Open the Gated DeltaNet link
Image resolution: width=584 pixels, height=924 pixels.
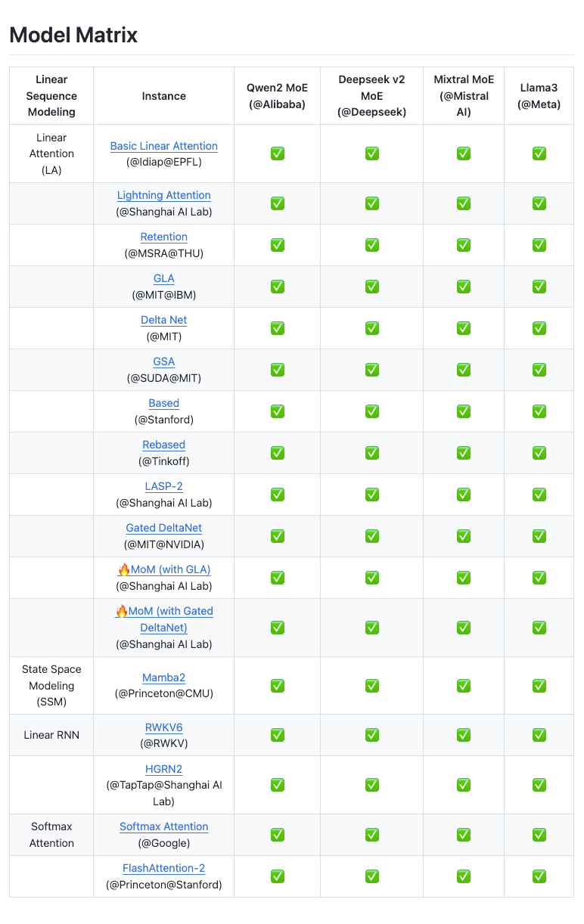pos(163,528)
